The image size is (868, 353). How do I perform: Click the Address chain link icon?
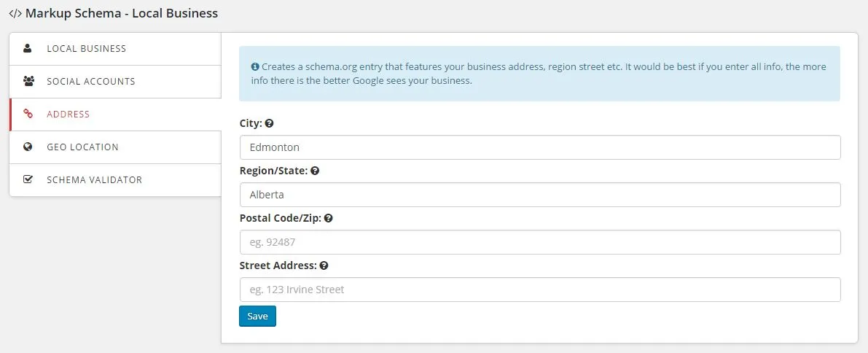pos(28,115)
